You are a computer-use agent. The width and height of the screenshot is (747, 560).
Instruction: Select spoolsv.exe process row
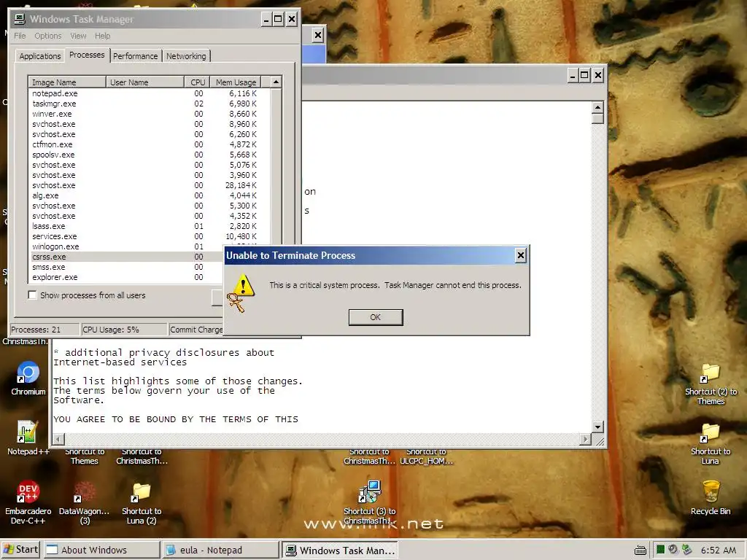(149, 155)
